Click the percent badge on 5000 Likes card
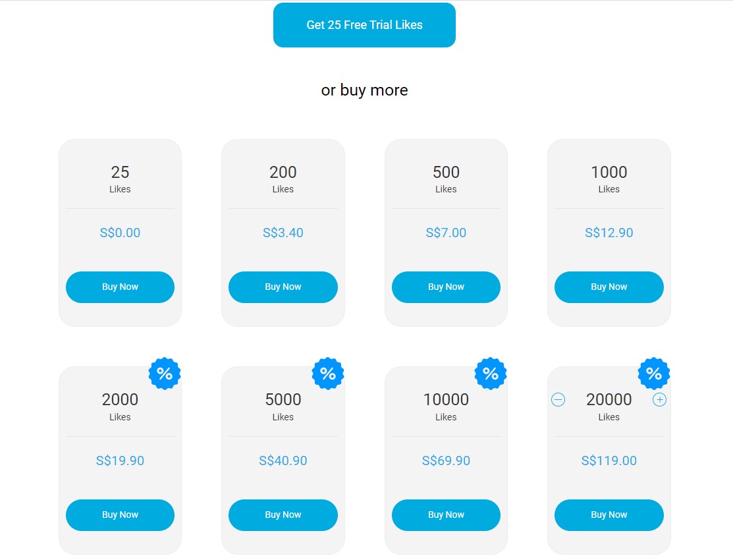Screen dimensions: 733x560 pyautogui.click(x=328, y=374)
